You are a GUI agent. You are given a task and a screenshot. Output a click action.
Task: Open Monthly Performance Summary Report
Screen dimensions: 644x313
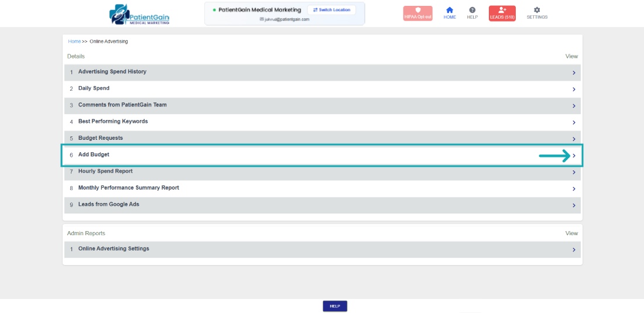(x=129, y=188)
